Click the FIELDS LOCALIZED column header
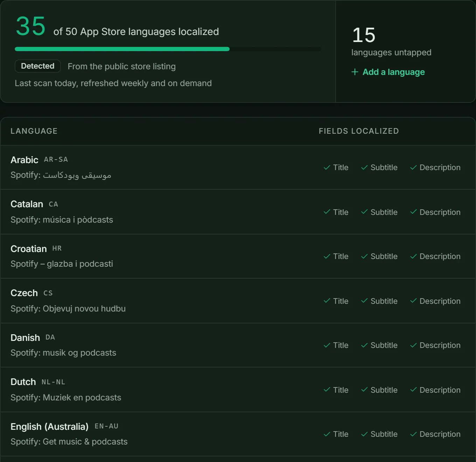This screenshot has width=476, height=462. pyautogui.click(x=359, y=131)
